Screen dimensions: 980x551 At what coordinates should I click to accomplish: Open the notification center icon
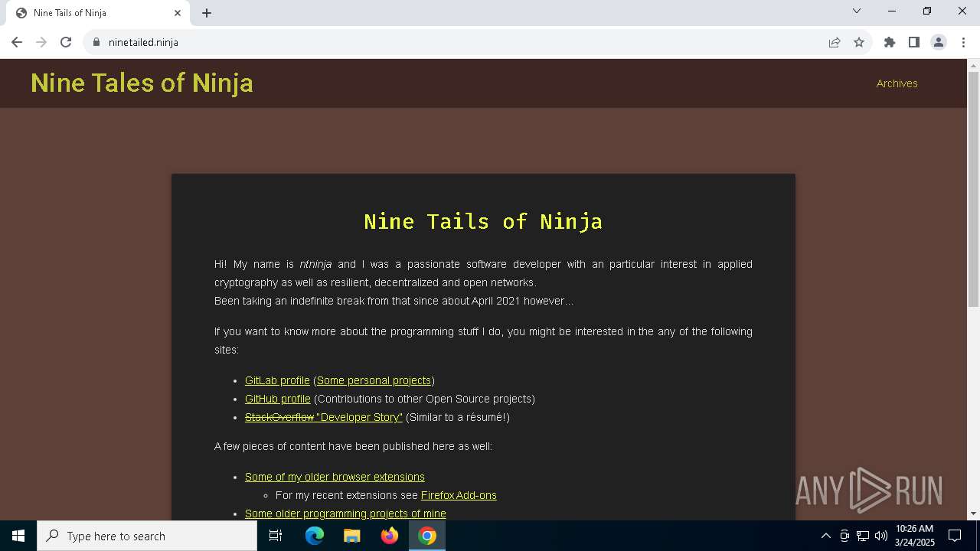coord(955,536)
